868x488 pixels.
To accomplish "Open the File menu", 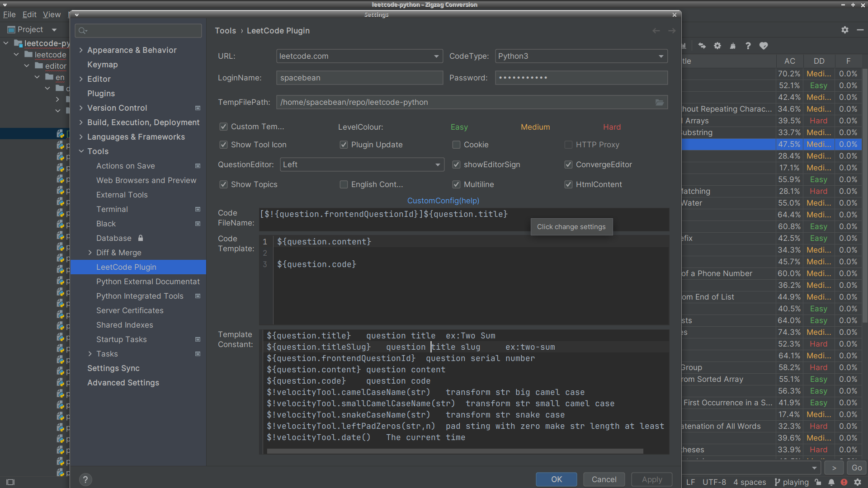I will click(9, 14).
